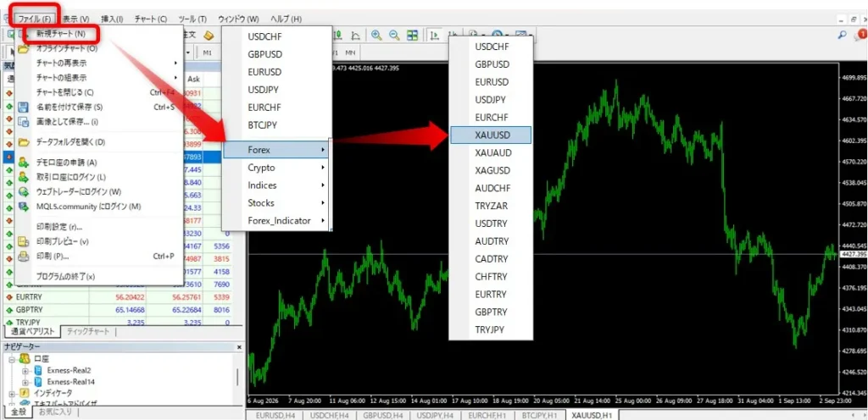Screen dimensions: 868x420
Task: Choose 取引口座にログイン (L) menu item
Action: (x=98, y=177)
